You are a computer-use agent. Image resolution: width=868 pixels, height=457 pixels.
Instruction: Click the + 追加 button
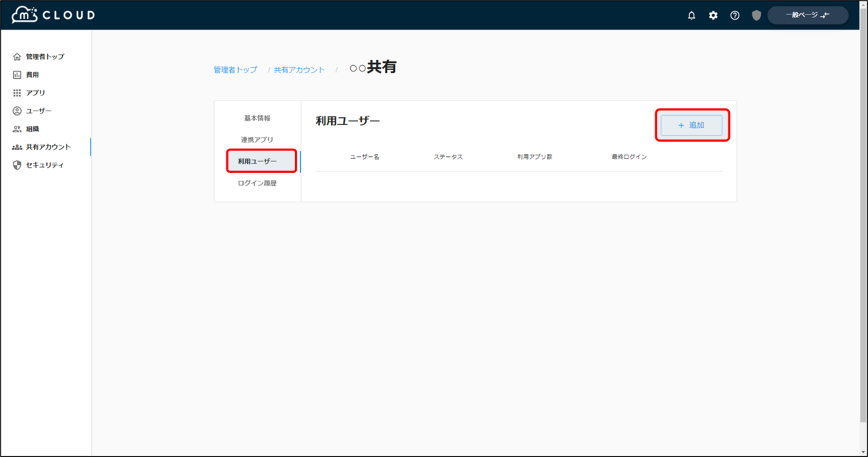pos(692,125)
